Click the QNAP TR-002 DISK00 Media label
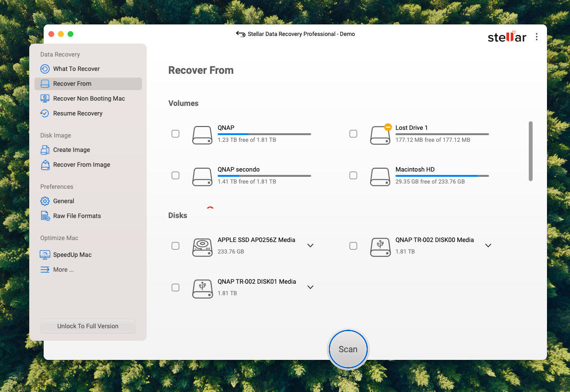Image resolution: width=570 pixels, height=392 pixels. click(434, 240)
